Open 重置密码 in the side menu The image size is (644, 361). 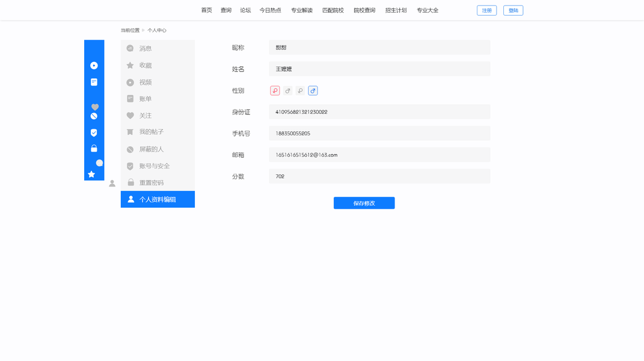158,182
